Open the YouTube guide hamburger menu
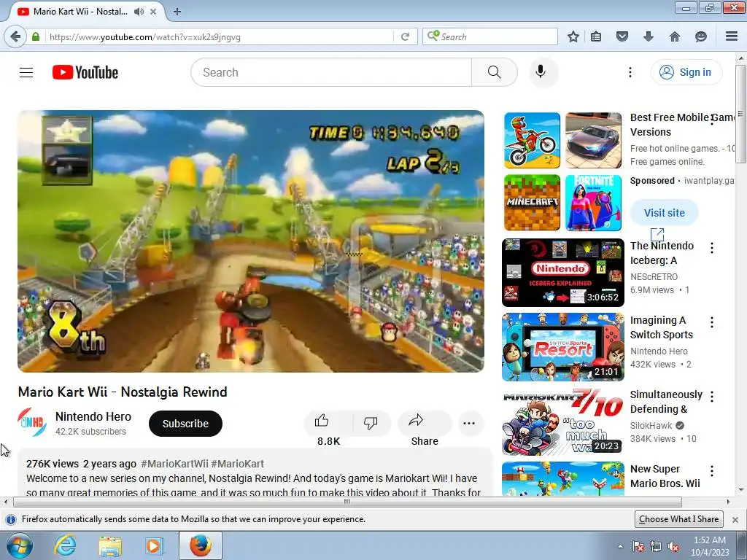This screenshot has width=747, height=560. (x=26, y=72)
